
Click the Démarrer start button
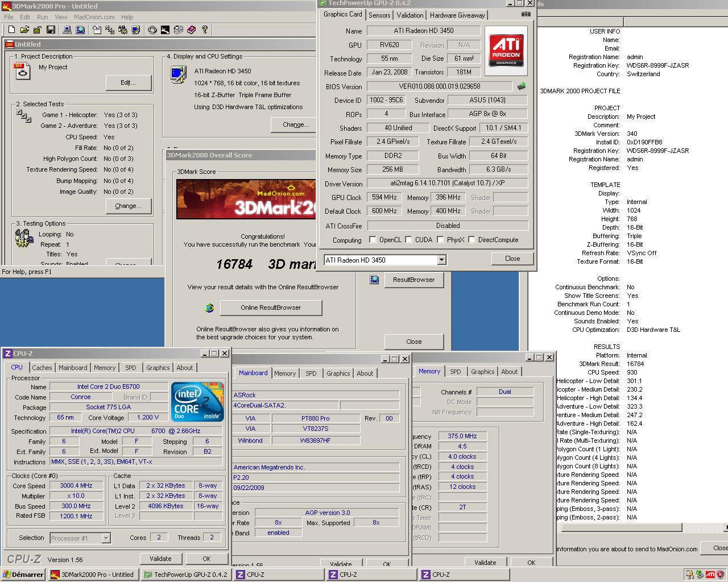pos(23,575)
